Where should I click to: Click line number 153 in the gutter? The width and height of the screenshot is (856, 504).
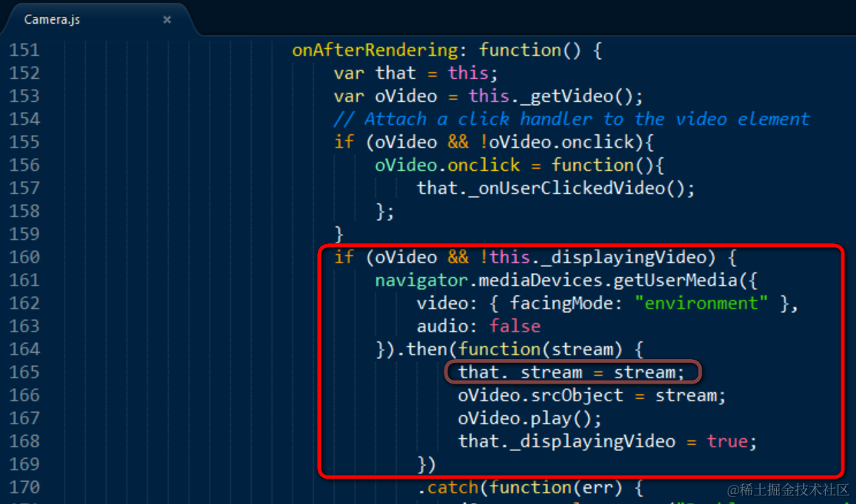pos(25,96)
